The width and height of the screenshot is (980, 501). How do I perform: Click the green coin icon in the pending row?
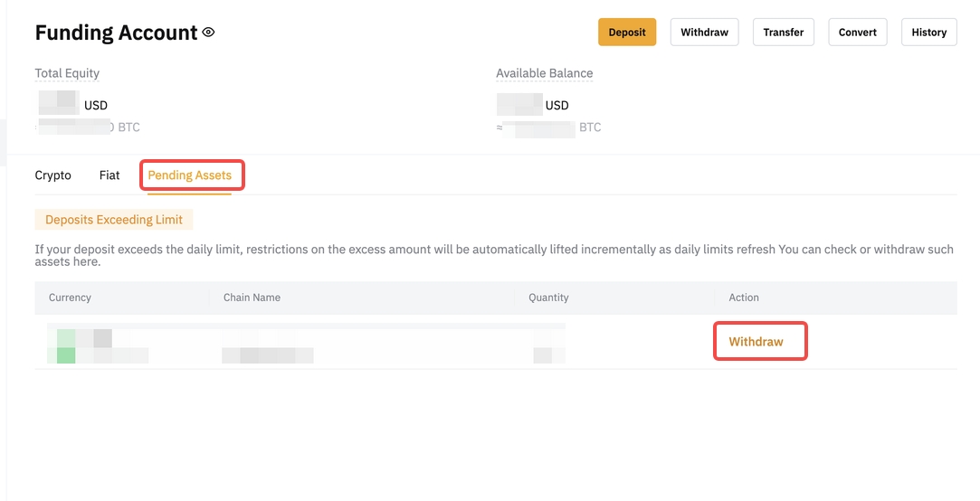[x=66, y=346]
